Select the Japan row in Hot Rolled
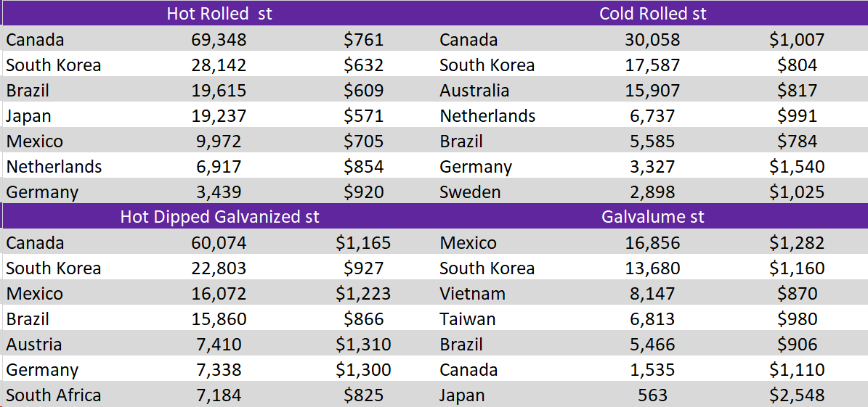Viewport: 868px width, 407px height. [x=29, y=116]
